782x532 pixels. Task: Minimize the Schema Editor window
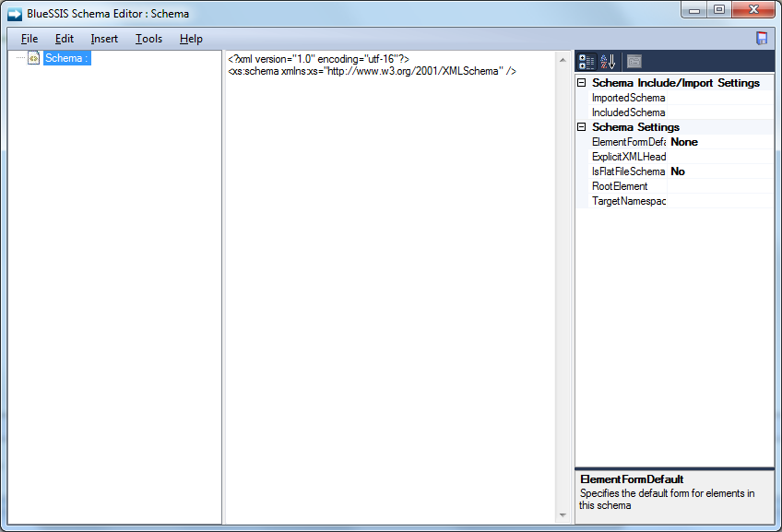694,9
